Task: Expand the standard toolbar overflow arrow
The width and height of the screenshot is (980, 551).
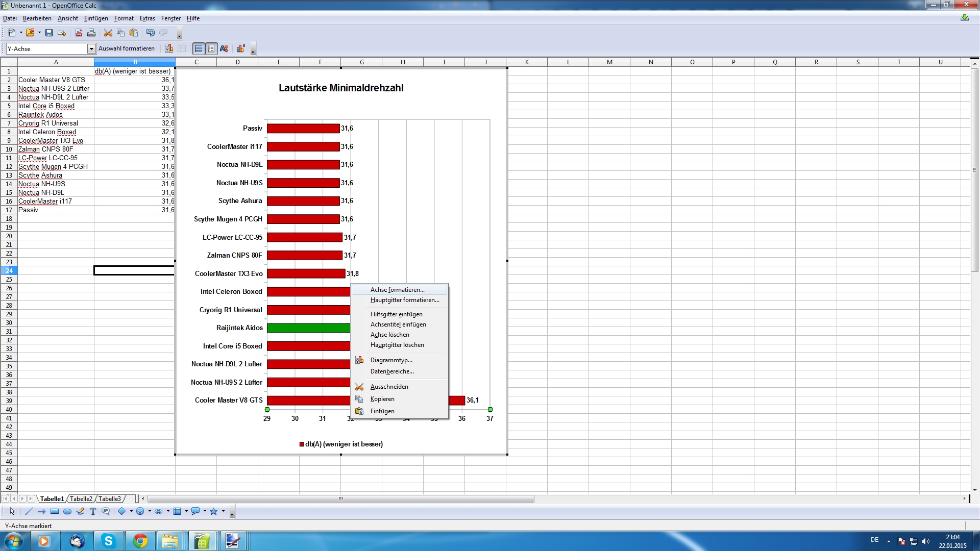Action: click(x=179, y=35)
